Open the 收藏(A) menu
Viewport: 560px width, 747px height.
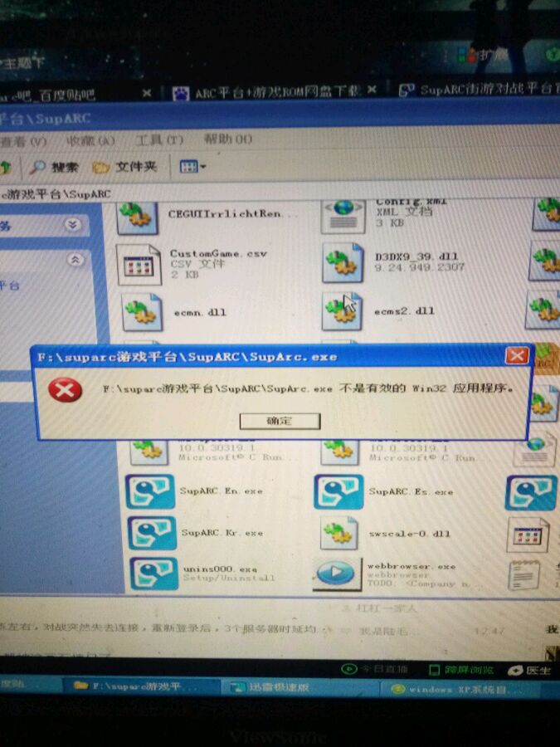[90, 140]
